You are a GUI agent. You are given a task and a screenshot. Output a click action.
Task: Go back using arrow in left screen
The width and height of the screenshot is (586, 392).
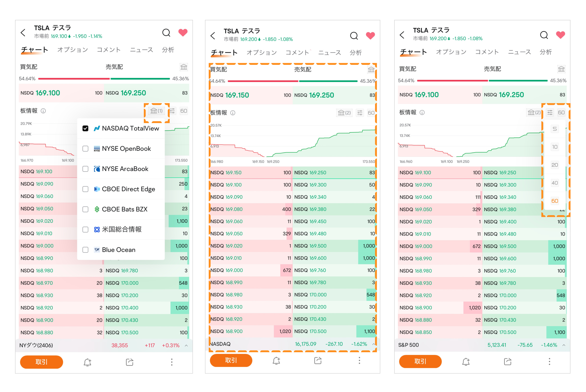point(23,32)
